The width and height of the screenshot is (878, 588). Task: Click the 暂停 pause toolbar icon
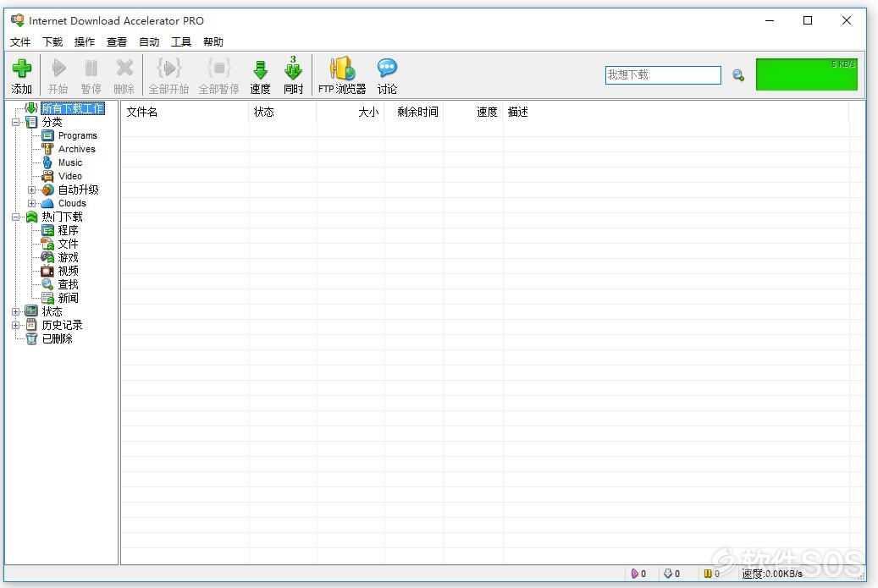[x=91, y=69]
